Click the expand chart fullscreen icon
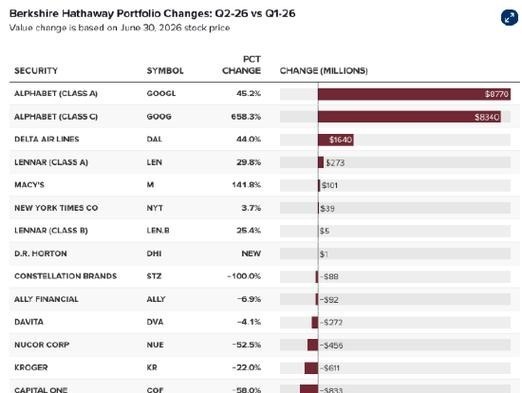Viewport: 522px width, 393px height. pyautogui.click(x=509, y=17)
